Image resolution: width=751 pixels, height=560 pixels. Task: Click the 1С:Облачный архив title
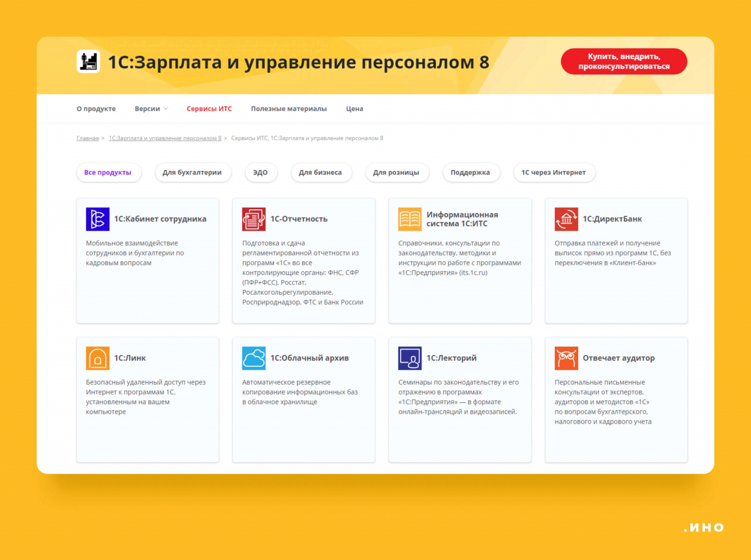click(310, 358)
